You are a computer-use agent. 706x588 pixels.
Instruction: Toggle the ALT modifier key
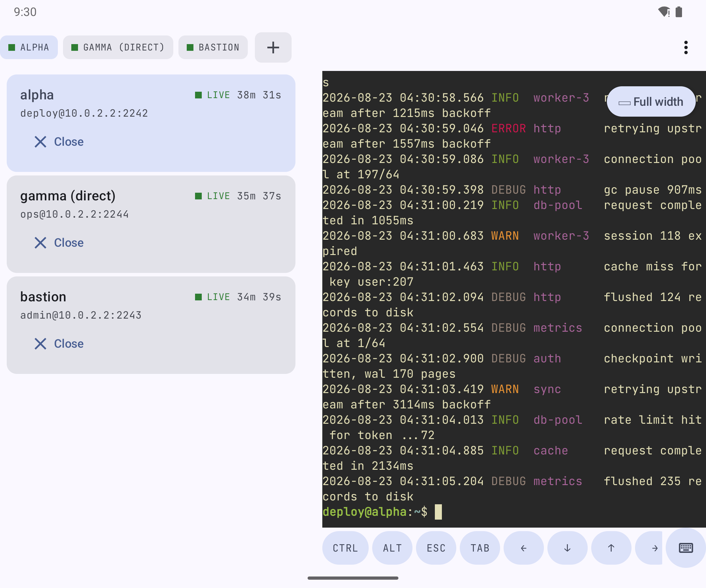point(392,548)
